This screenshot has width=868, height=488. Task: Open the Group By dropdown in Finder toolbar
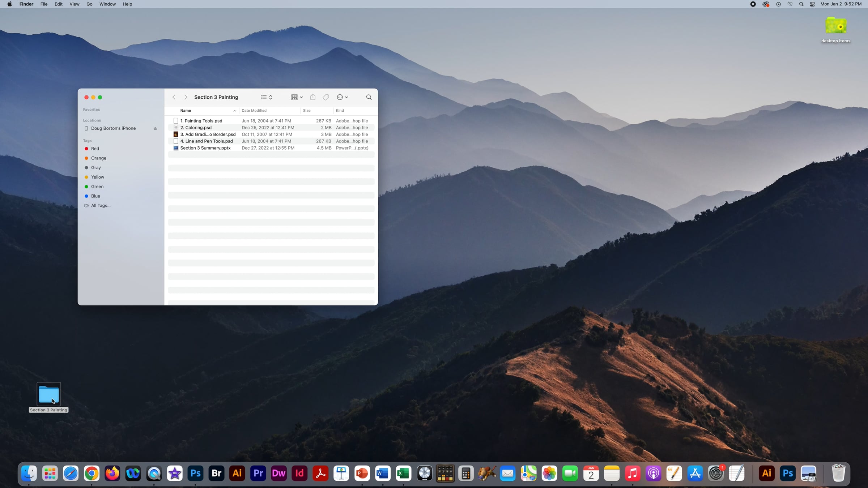coord(297,97)
